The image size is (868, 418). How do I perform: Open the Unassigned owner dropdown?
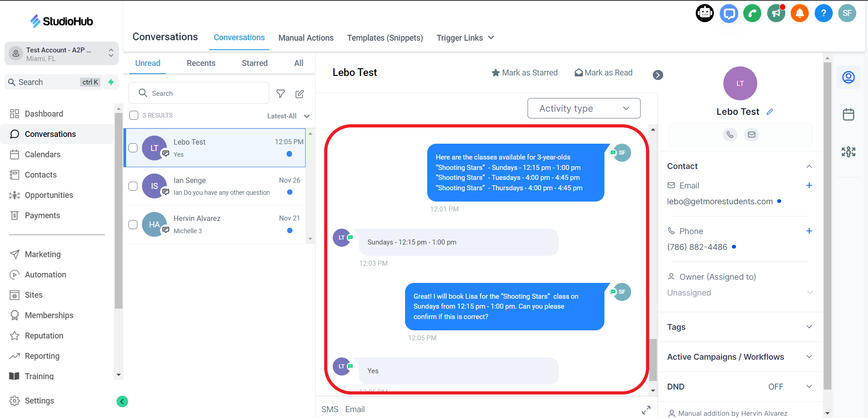[x=740, y=293]
